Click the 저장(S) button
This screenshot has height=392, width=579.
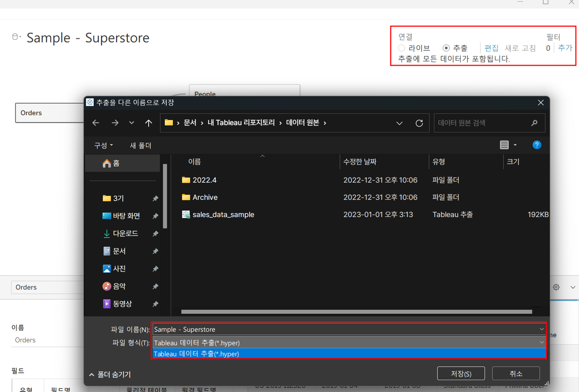click(x=461, y=374)
